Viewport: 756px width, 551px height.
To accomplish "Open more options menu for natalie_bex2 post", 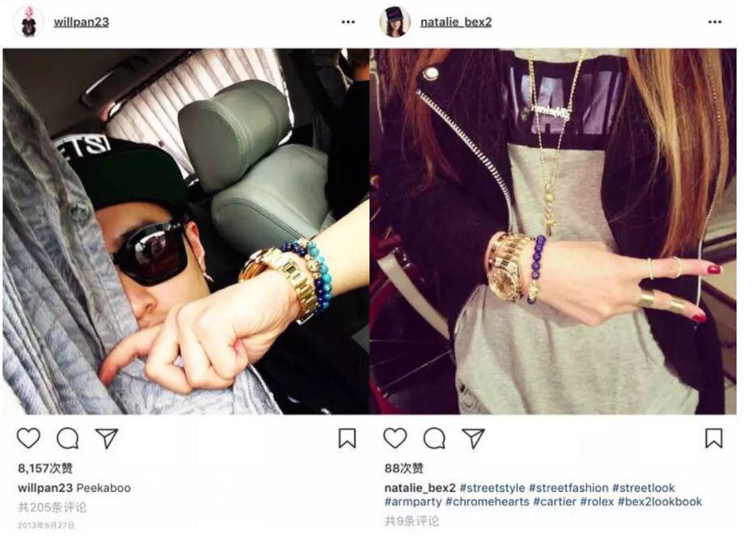I will [x=715, y=22].
